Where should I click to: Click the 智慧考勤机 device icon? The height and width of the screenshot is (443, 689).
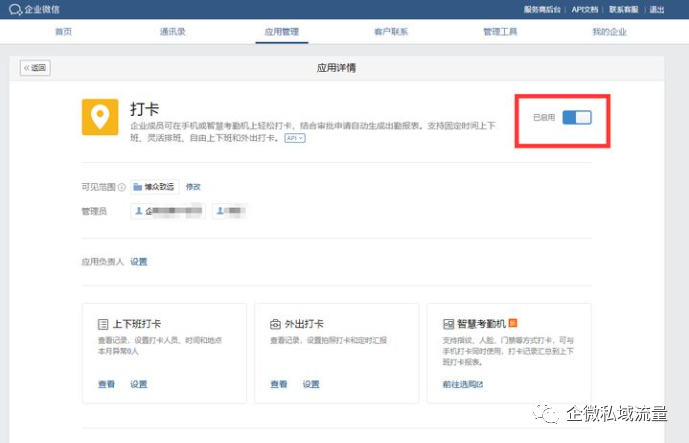(446, 325)
